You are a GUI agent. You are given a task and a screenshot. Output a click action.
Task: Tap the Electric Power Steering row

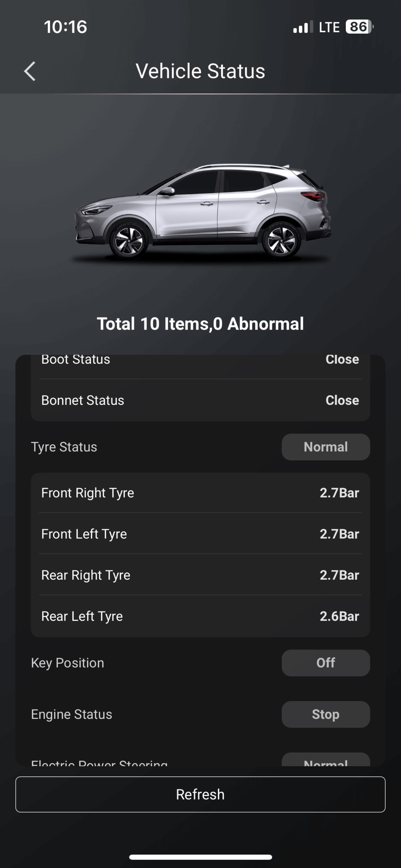coord(200,760)
